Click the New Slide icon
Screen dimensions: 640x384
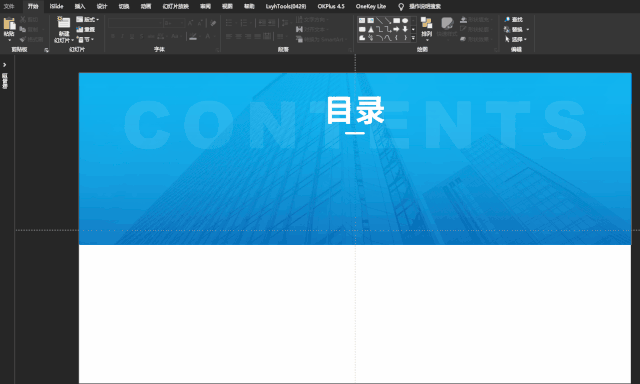(x=64, y=23)
